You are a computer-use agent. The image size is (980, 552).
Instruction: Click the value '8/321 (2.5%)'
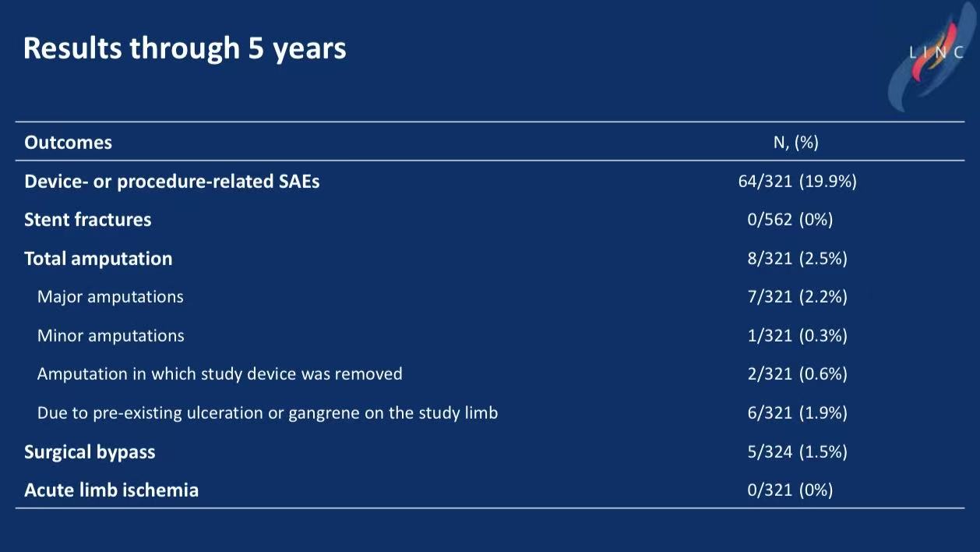click(797, 259)
